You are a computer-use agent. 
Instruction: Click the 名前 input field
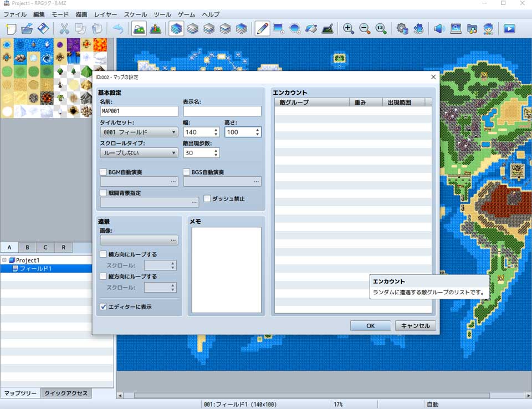[x=139, y=111]
